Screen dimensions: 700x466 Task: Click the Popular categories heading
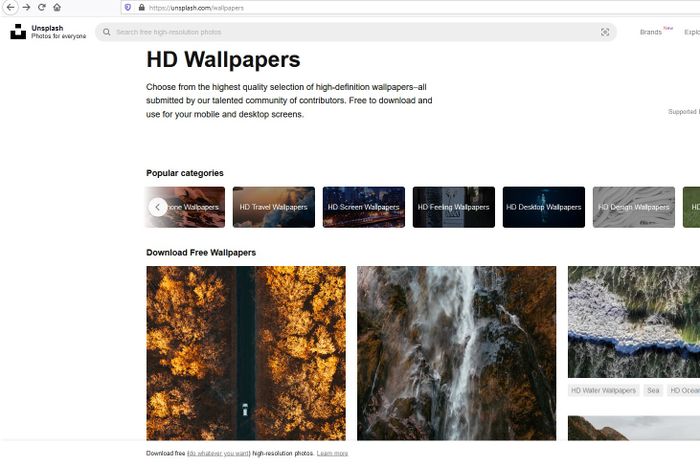pyautogui.click(x=185, y=173)
